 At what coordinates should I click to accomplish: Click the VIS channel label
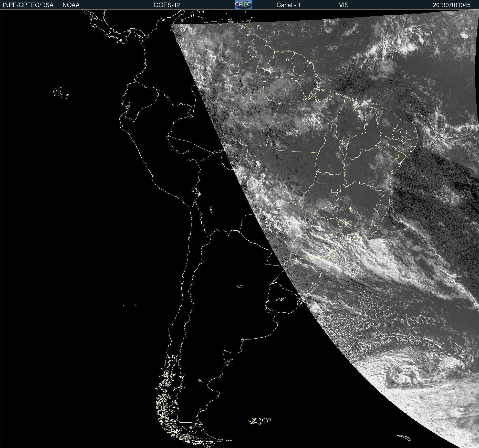point(344,5)
